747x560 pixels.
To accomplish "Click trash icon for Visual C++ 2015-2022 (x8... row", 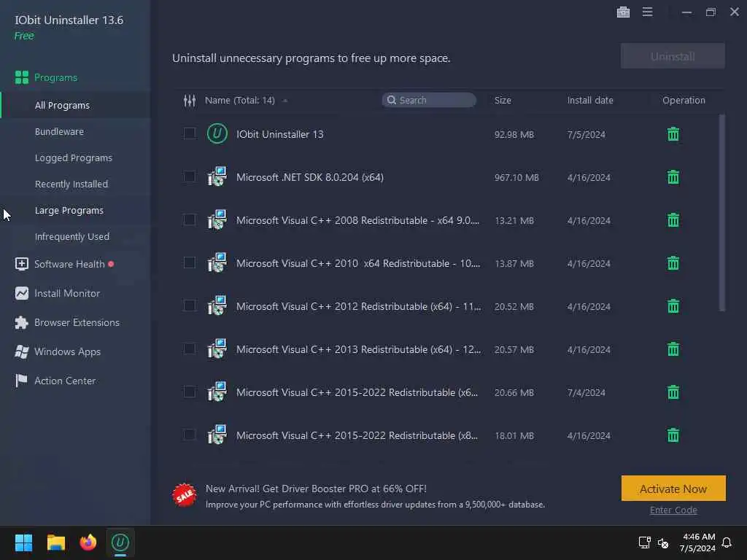I will pos(673,435).
